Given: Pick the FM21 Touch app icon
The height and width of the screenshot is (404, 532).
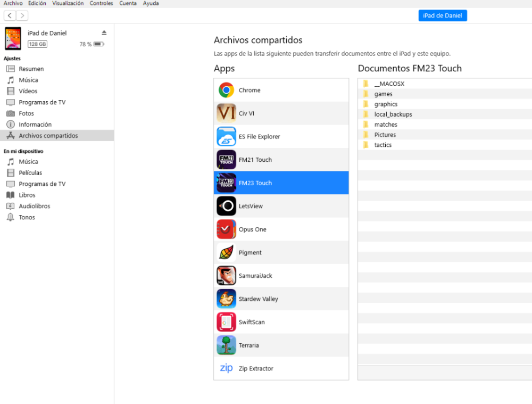Looking at the screenshot, I should pos(226,160).
